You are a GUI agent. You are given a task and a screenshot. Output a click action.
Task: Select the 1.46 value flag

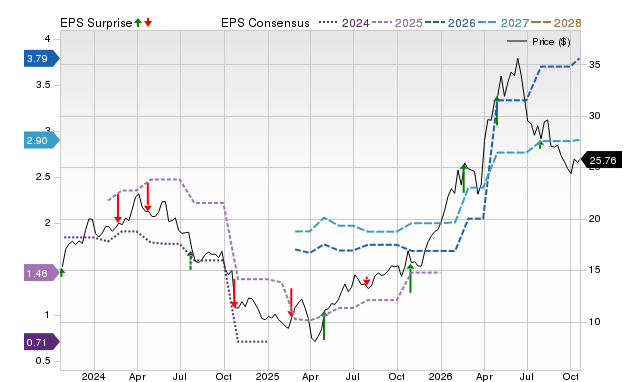click(42, 273)
